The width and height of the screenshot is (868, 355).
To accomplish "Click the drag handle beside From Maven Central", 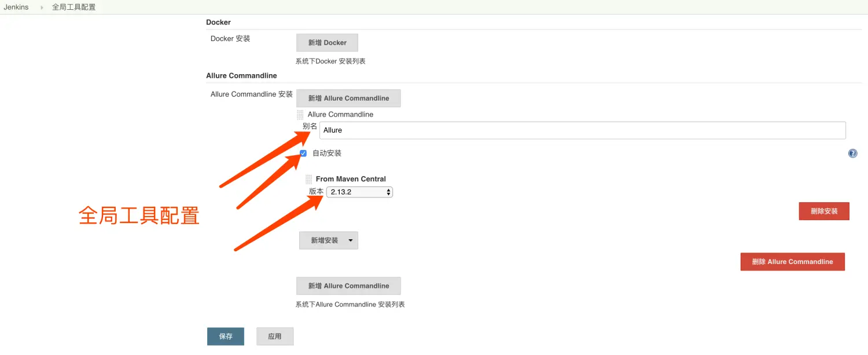I will [x=308, y=180].
